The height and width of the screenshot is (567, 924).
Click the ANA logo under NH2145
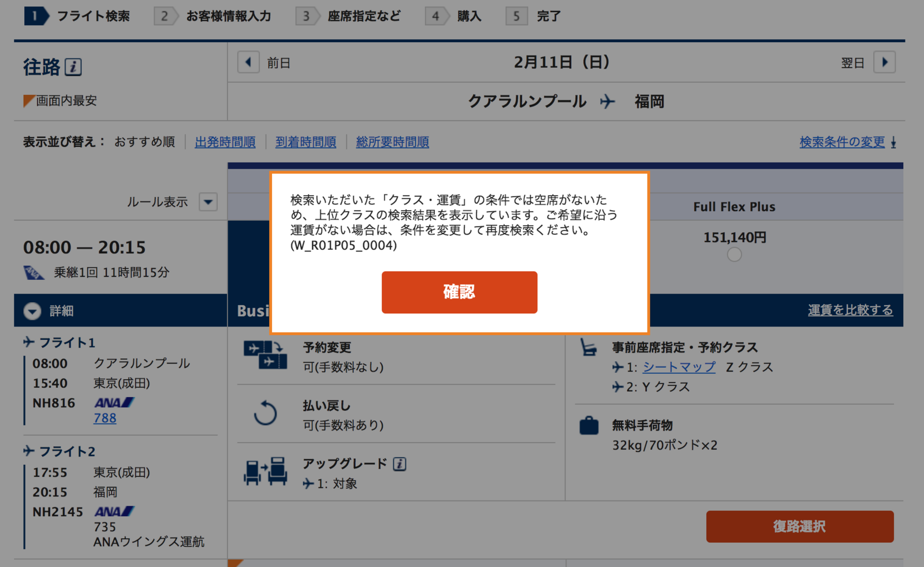pos(114,511)
